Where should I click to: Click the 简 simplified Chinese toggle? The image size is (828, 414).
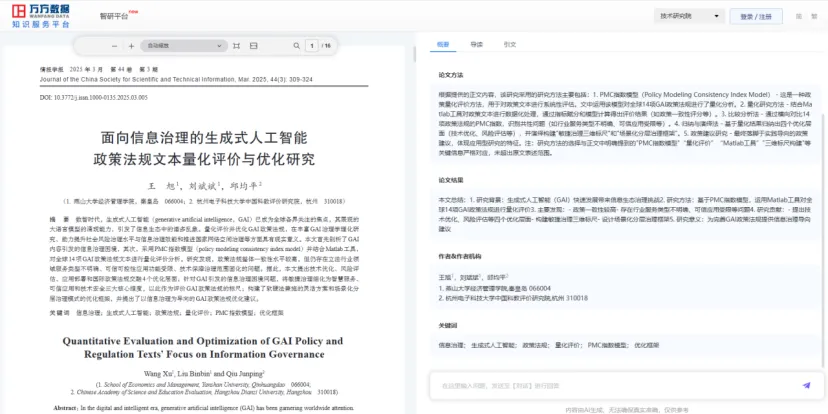799,17
